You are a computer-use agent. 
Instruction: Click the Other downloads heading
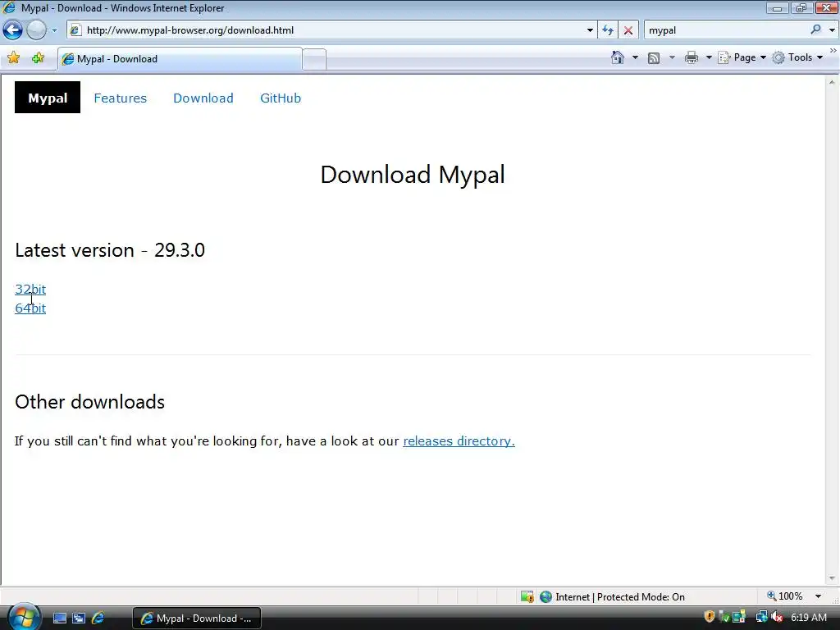(90, 402)
